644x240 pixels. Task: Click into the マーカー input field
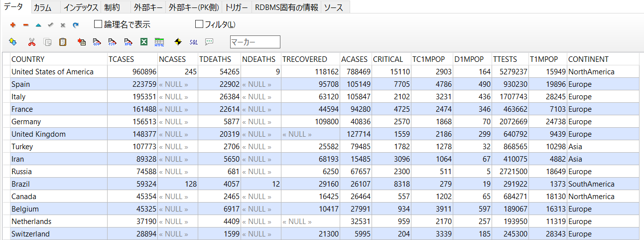tap(255, 42)
